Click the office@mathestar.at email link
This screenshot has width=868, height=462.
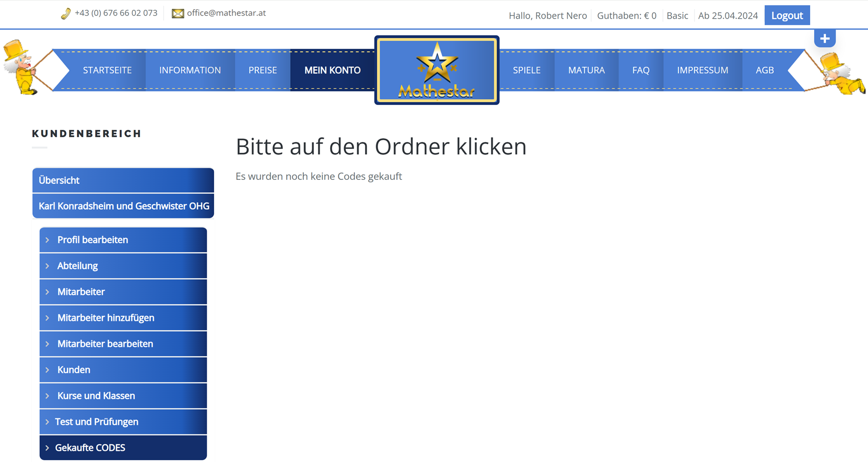(x=226, y=13)
